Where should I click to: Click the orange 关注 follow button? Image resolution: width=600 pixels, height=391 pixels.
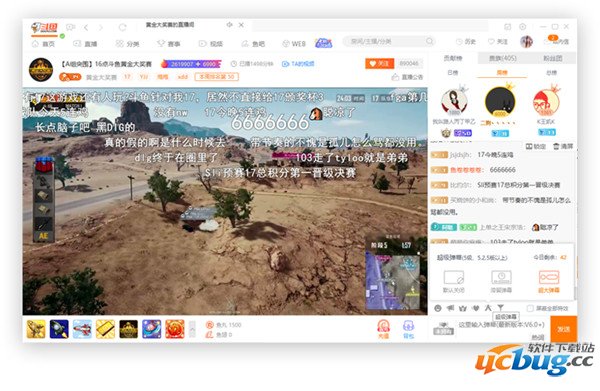click(380, 64)
